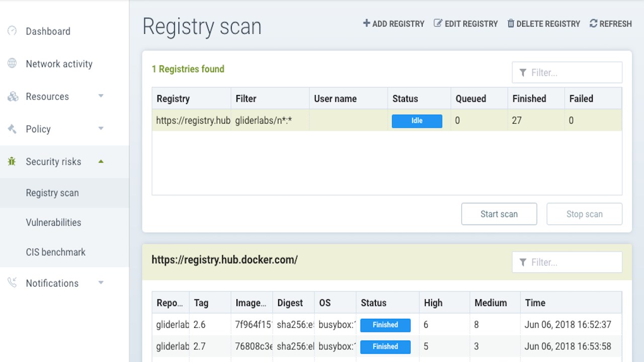Expand the Notifications submenu arrow
This screenshot has width=644, height=362.
(101, 283)
